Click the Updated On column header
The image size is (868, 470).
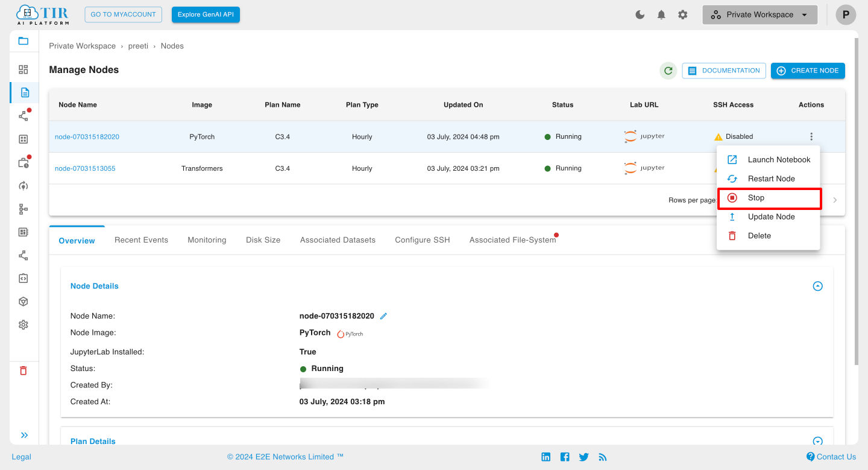[x=463, y=105]
